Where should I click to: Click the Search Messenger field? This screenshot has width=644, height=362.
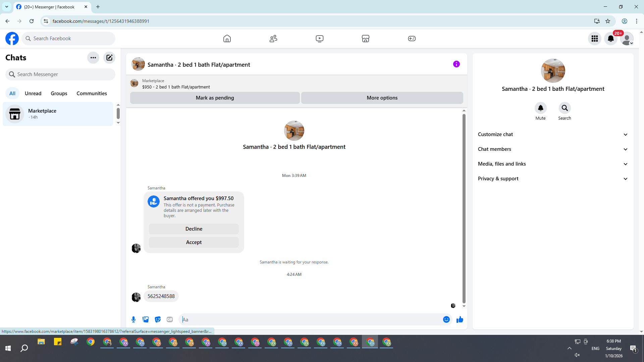(x=60, y=74)
